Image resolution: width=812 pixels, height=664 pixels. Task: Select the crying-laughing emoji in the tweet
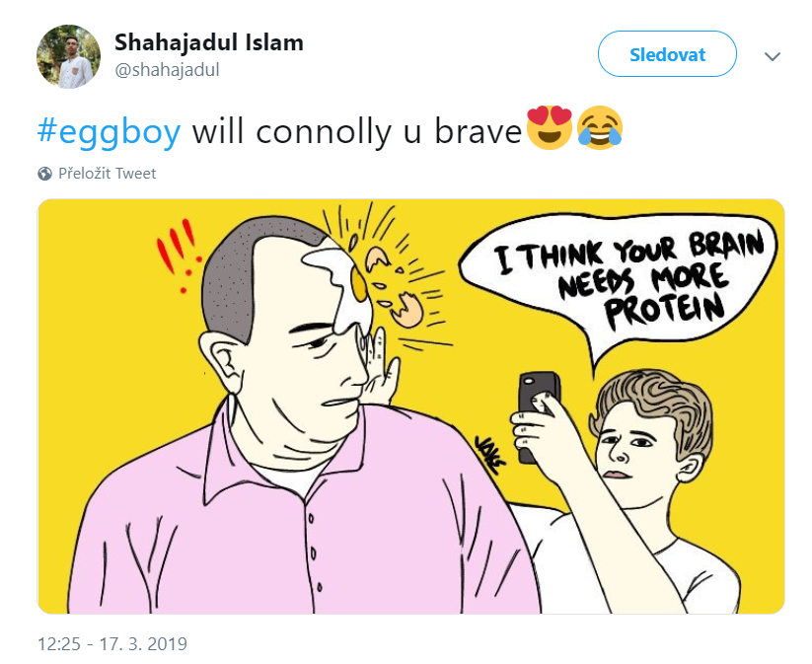tap(599, 128)
